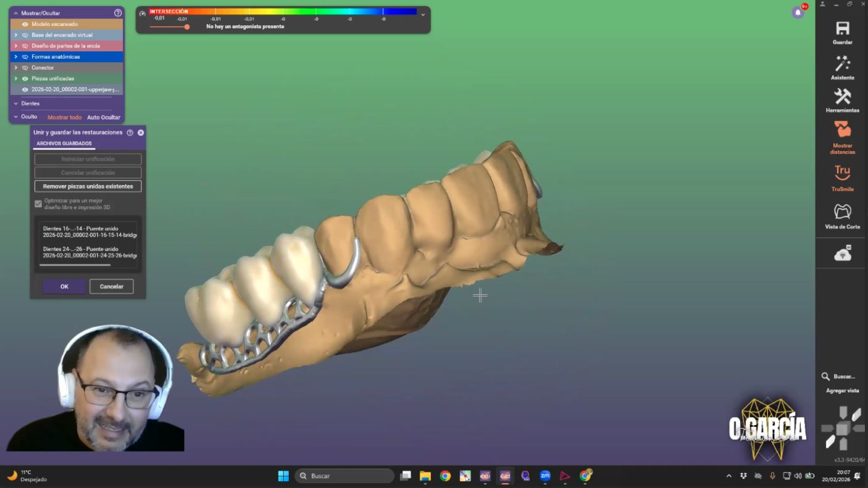Image resolution: width=868 pixels, height=488 pixels.
Task: Open the notifications bell
Action: click(x=798, y=12)
